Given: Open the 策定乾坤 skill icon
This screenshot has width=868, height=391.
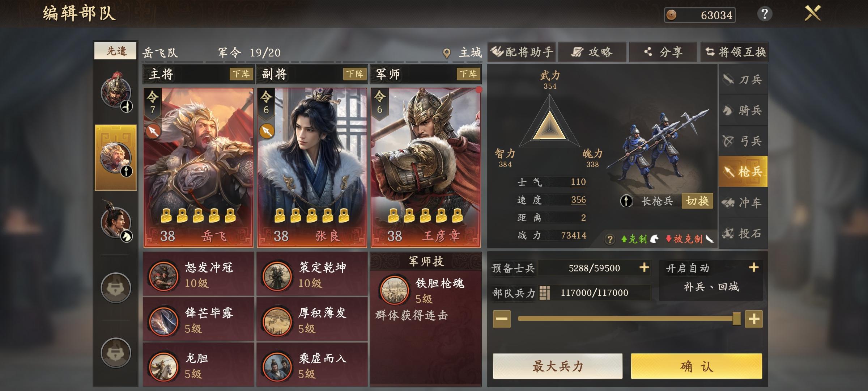Looking at the screenshot, I should [277, 276].
